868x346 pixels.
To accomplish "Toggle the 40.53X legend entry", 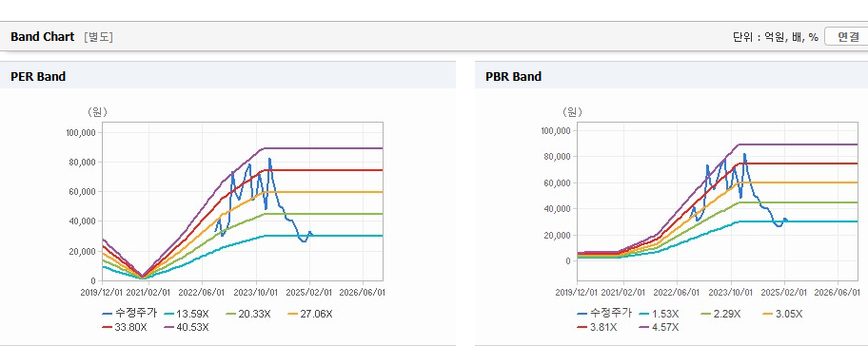I will (x=187, y=327).
